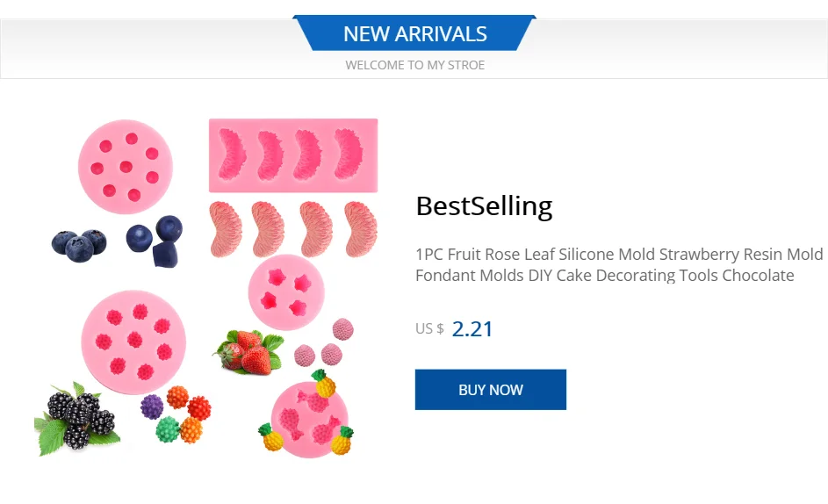Click the rectangular orange segment mold

(x=293, y=155)
